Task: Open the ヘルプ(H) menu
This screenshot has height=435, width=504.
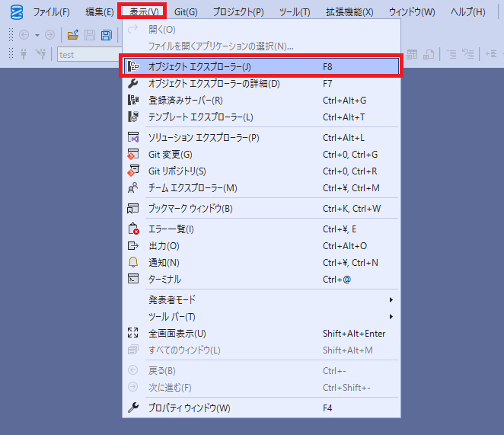Action: coord(467,12)
